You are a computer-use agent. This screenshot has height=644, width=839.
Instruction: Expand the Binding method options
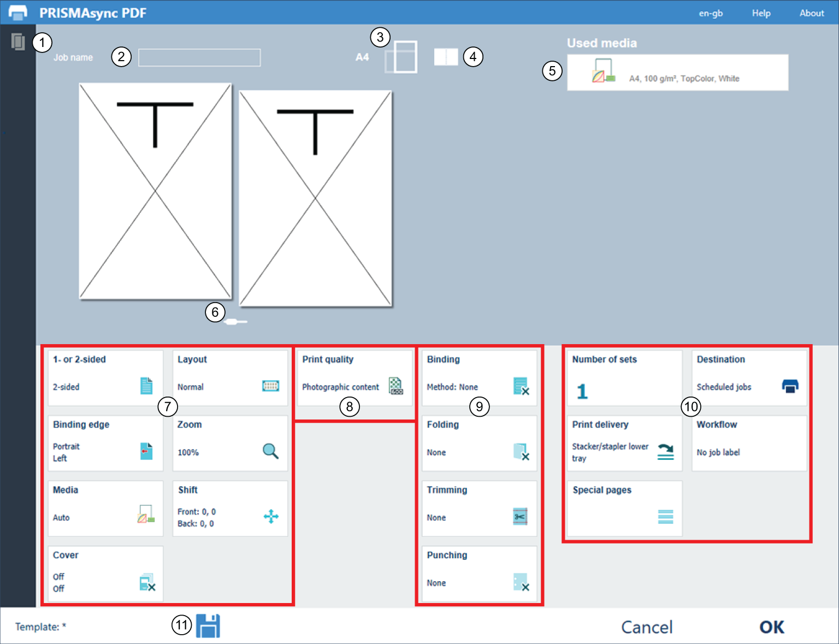pos(479,378)
